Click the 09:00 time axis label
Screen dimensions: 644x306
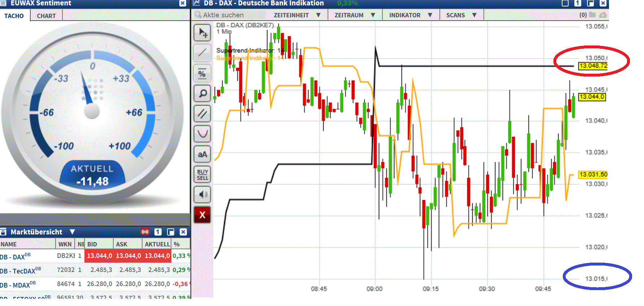click(374, 289)
